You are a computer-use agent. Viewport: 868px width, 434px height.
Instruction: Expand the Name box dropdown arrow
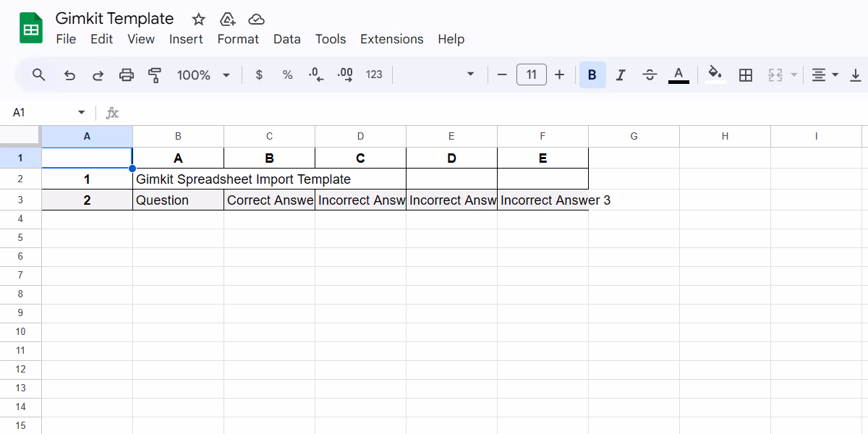81,113
